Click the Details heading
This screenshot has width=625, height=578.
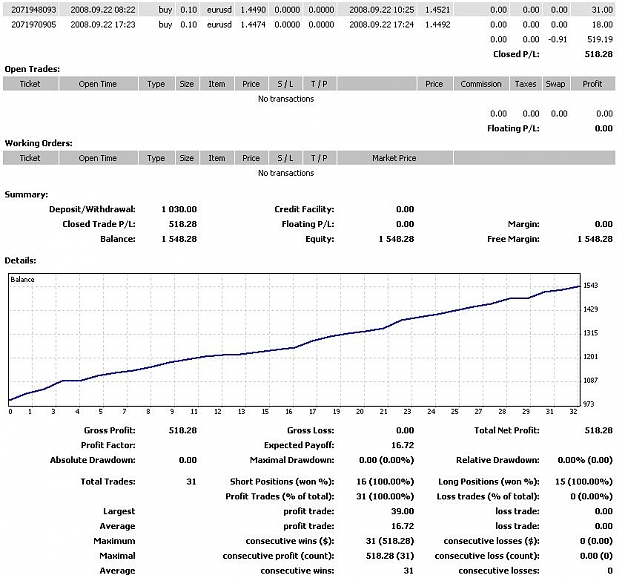[20, 261]
